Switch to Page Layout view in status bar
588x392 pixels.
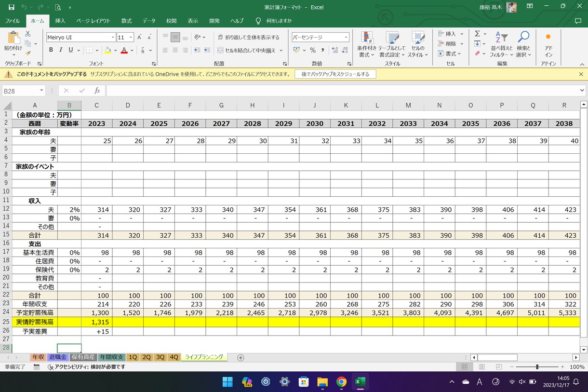point(483,367)
